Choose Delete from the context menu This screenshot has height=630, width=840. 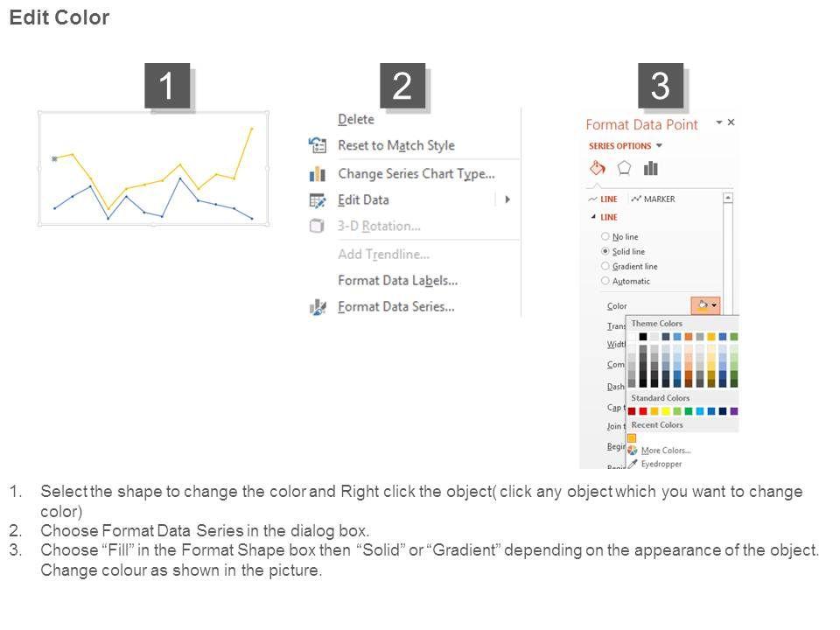355,119
